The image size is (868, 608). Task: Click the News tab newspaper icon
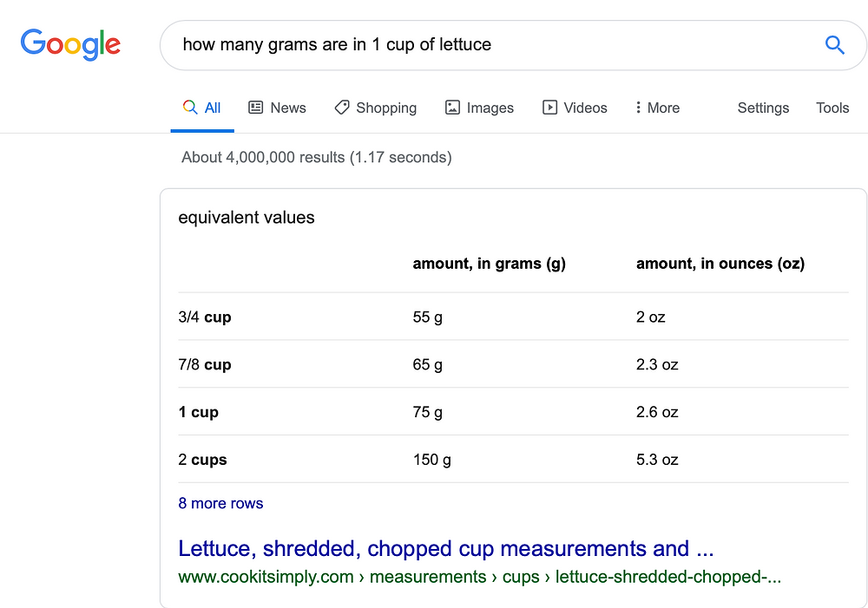point(255,108)
